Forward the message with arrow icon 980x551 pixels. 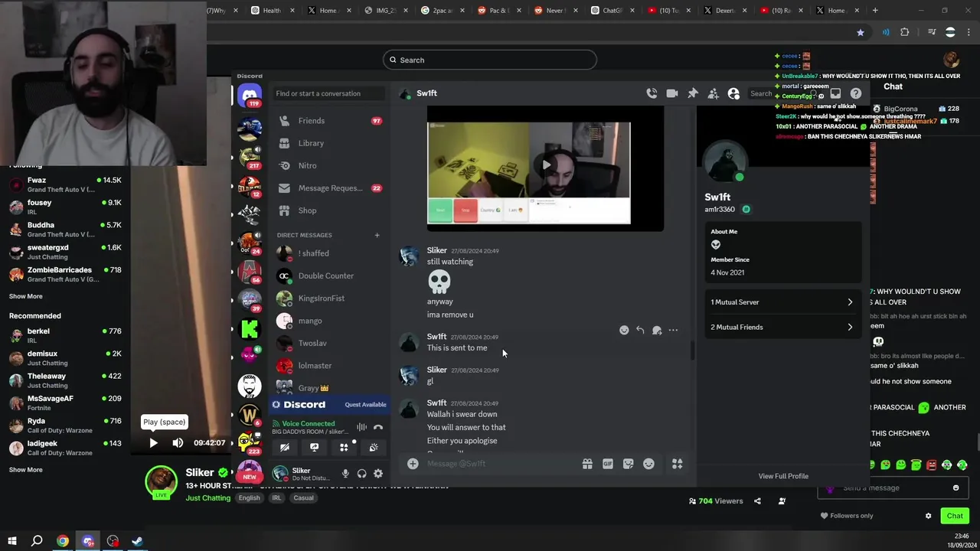[x=657, y=330]
